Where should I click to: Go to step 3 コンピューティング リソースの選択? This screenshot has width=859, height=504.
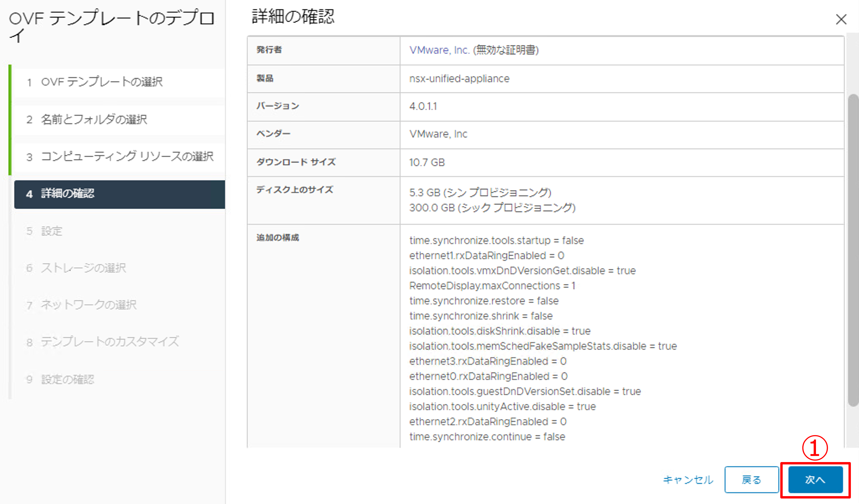pos(127,157)
